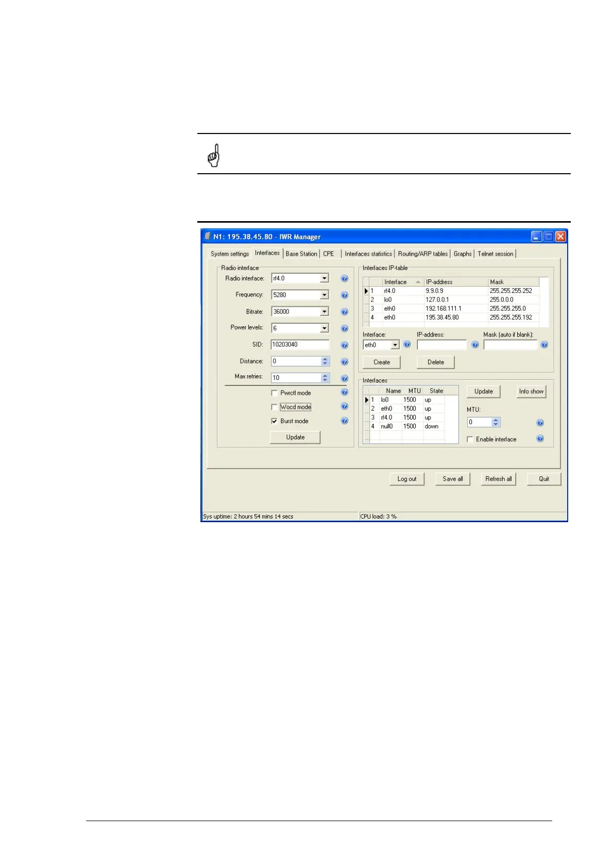Uncheck the Burst mode checkbox

point(274,421)
